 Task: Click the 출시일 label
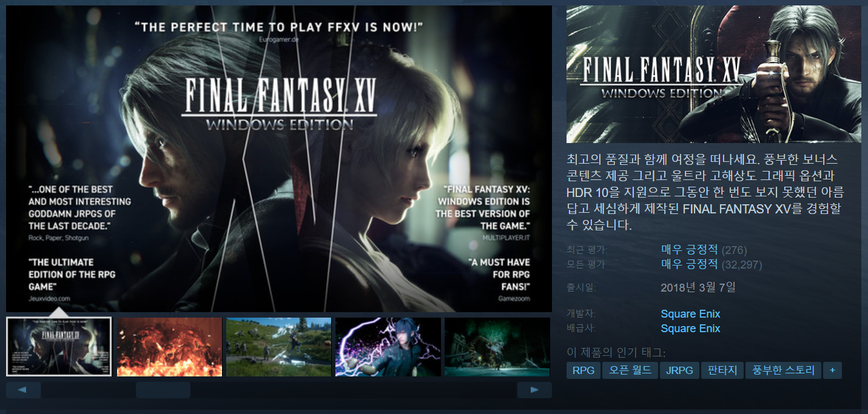(581, 287)
